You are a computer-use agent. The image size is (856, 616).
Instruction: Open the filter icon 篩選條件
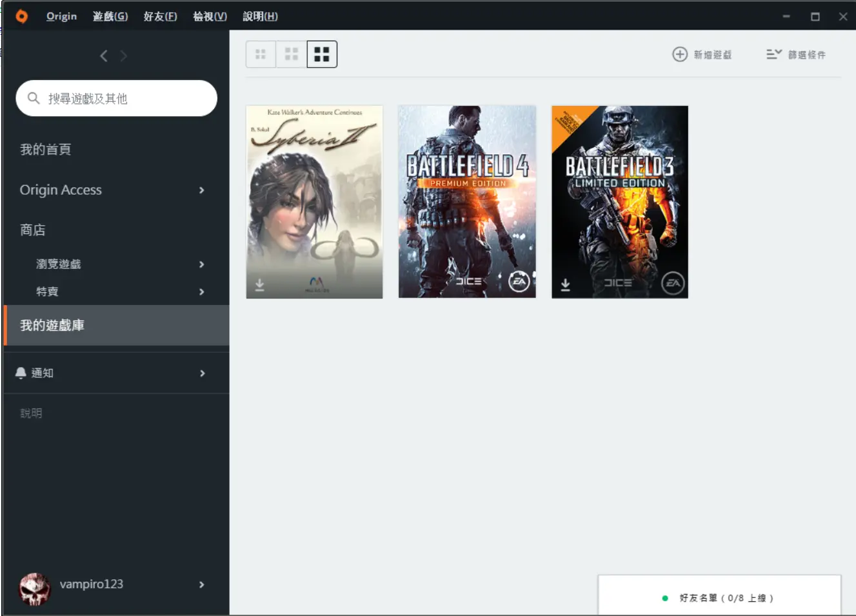click(x=774, y=54)
